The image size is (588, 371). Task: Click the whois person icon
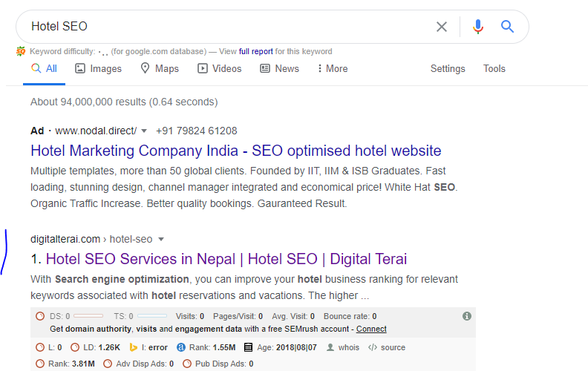coord(331,347)
